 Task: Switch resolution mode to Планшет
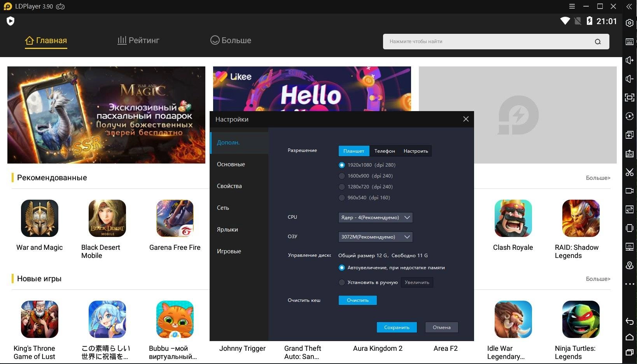coord(354,151)
